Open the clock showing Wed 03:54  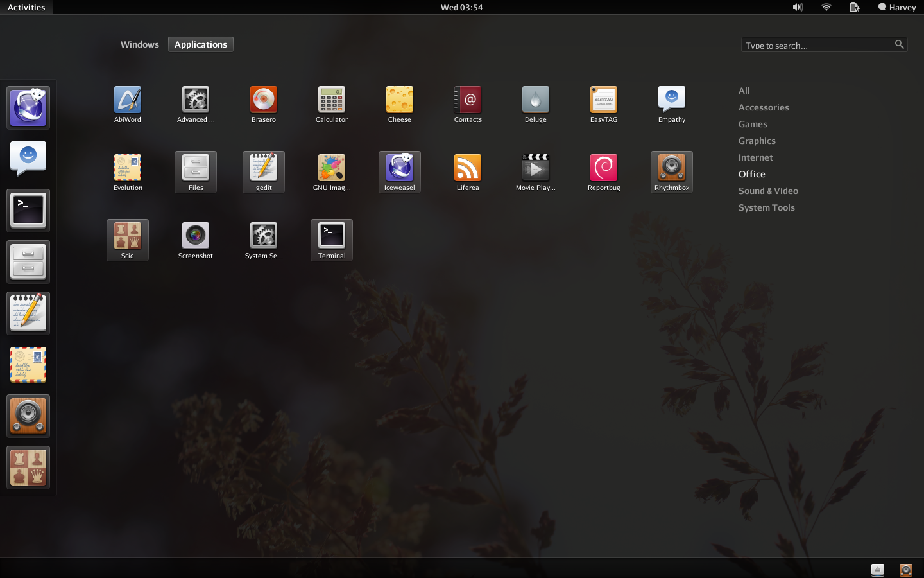[x=461, y=7]
